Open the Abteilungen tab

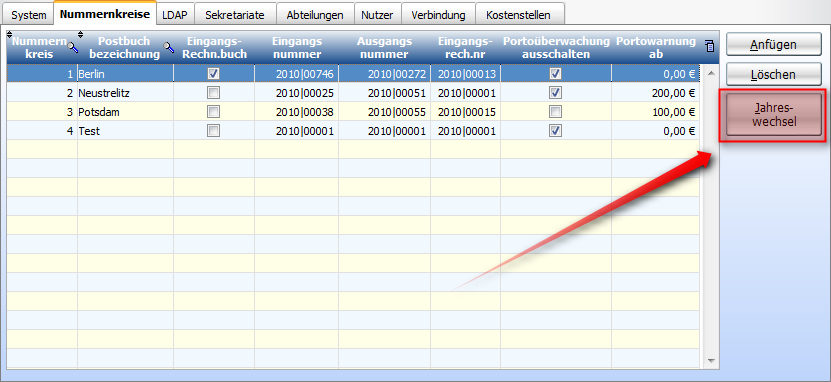coord(315,15)
